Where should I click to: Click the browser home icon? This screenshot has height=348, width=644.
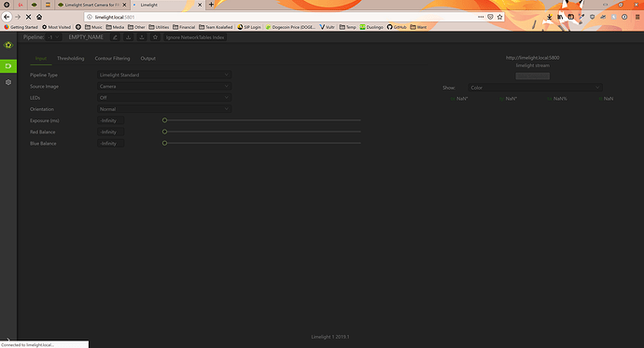point(39,17)
